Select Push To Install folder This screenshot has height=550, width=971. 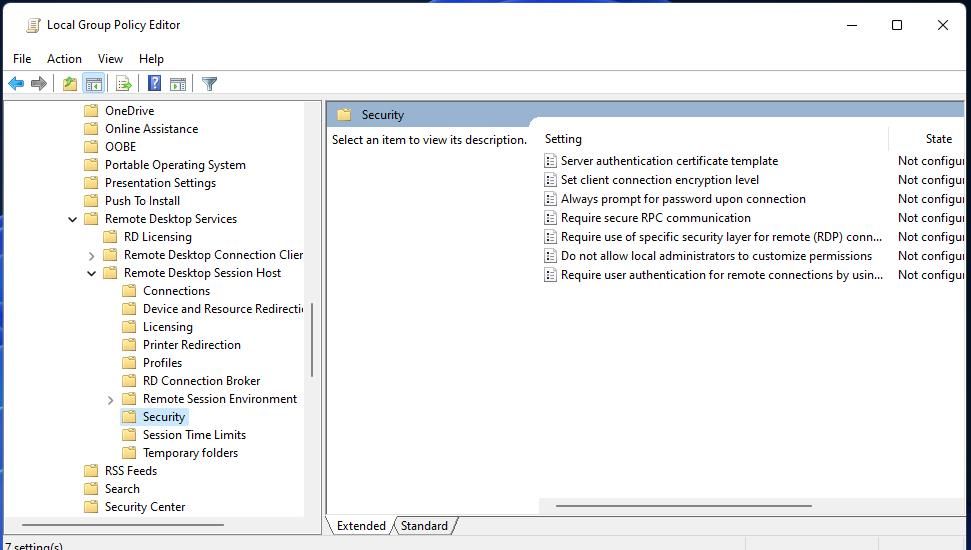click(x=142, y=201)
